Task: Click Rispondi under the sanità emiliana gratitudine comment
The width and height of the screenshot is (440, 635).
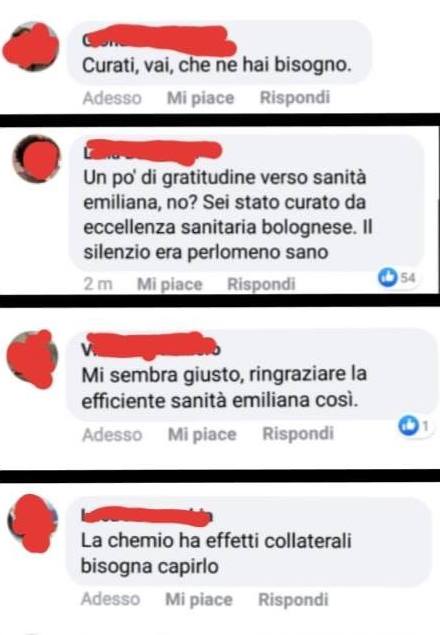Action: click(x=261, y=284)
